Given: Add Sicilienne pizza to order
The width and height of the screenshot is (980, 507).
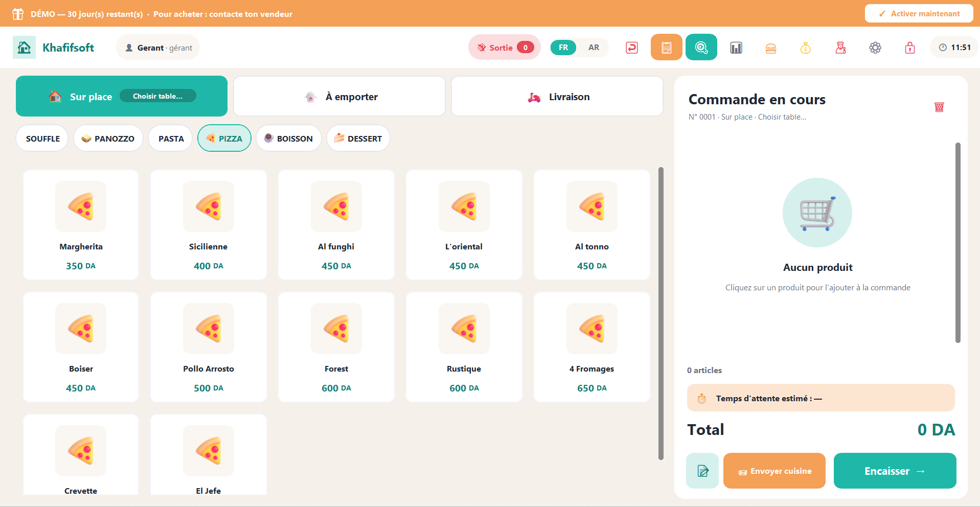Looking at the screenshot, I should click(209, 225).
